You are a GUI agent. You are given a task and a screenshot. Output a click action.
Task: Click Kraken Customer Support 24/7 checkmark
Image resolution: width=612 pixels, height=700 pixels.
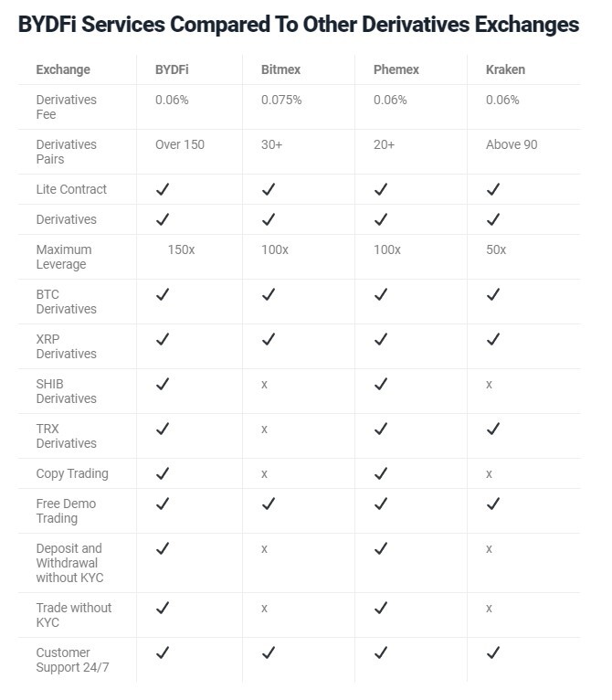[493, 652]
